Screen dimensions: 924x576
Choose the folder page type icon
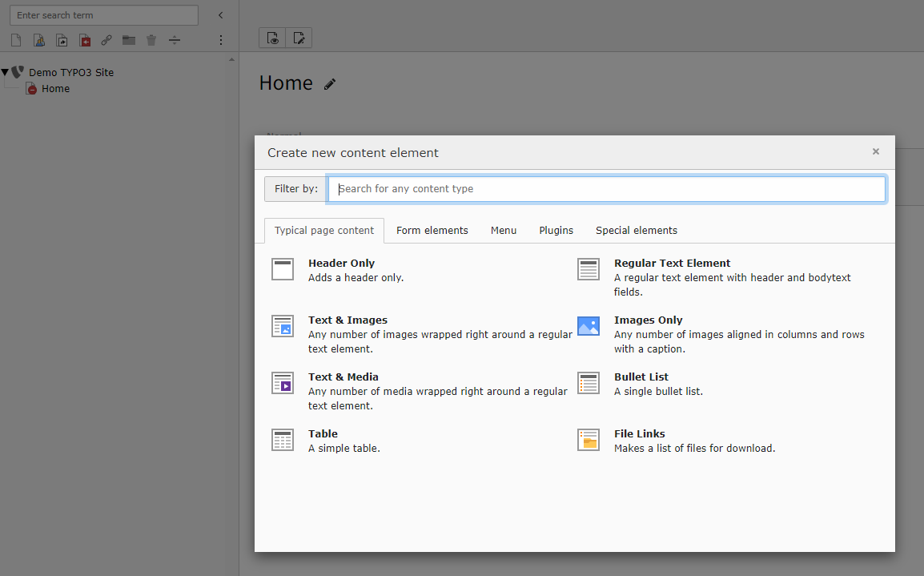[128, 39]
